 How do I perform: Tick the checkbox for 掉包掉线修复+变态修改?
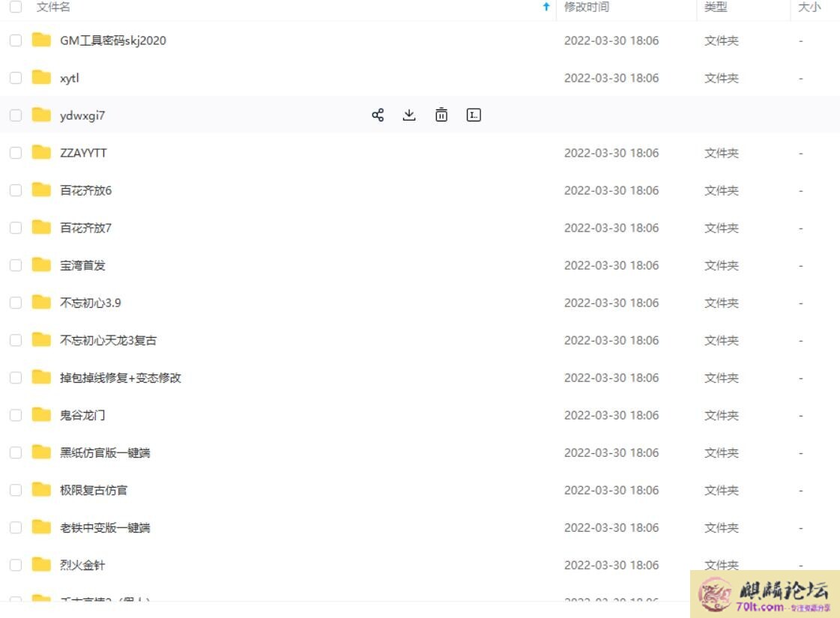coord(16,378)
